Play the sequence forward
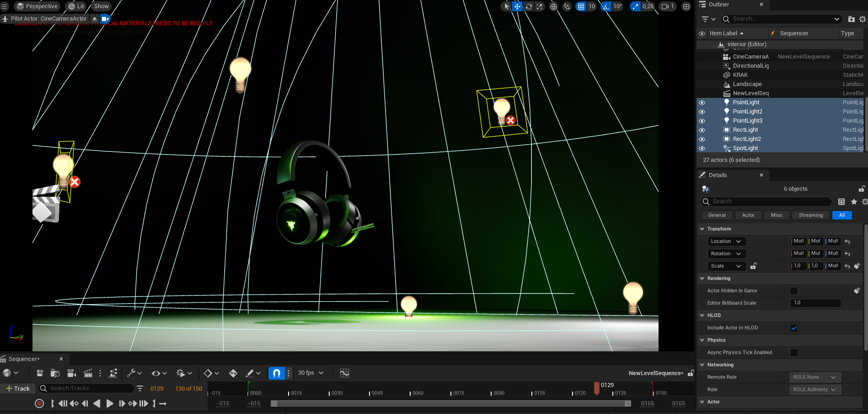 coord(110,403)
